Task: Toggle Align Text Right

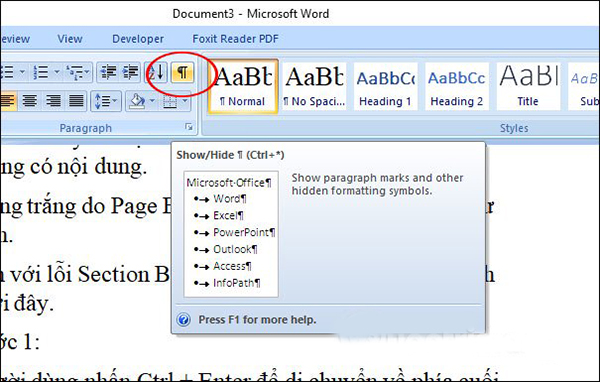Action: tap(53, 101)
